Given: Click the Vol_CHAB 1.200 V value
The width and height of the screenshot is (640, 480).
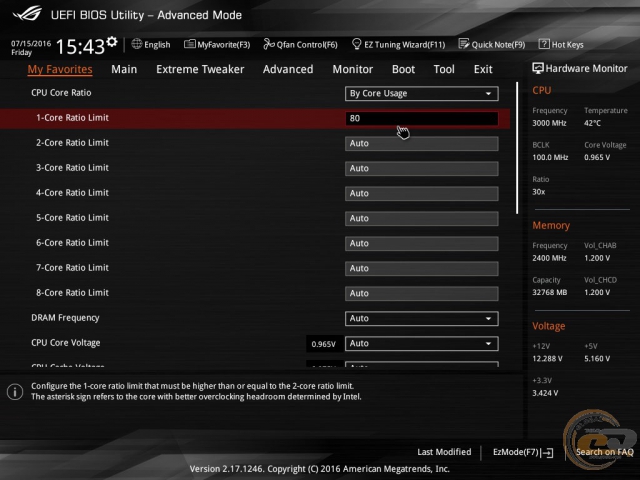Looking at the screenshot, I should [x=597, y=258].
